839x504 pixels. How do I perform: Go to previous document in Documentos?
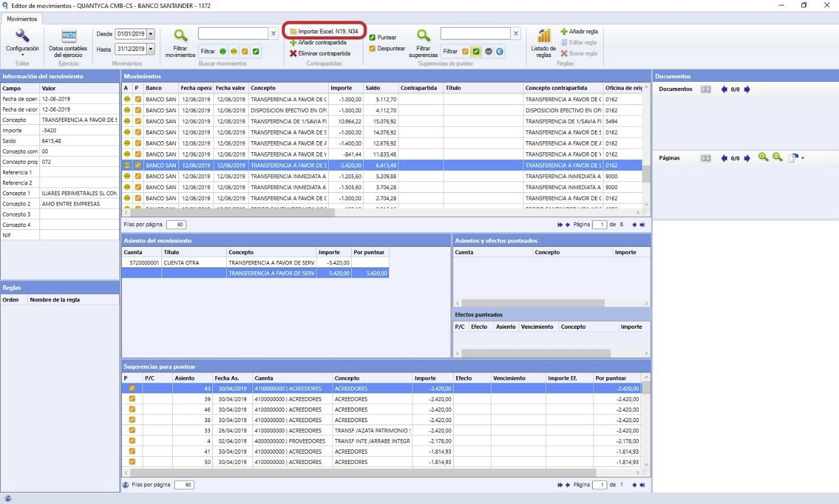724,89
